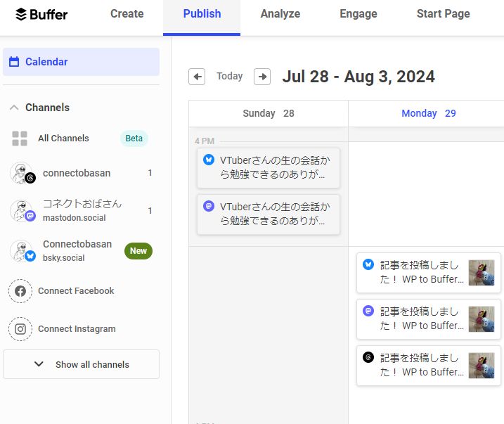504x424 pixels.
Task: Select Connectobasan bsky.social channel
Action: [x=77, y=251]
